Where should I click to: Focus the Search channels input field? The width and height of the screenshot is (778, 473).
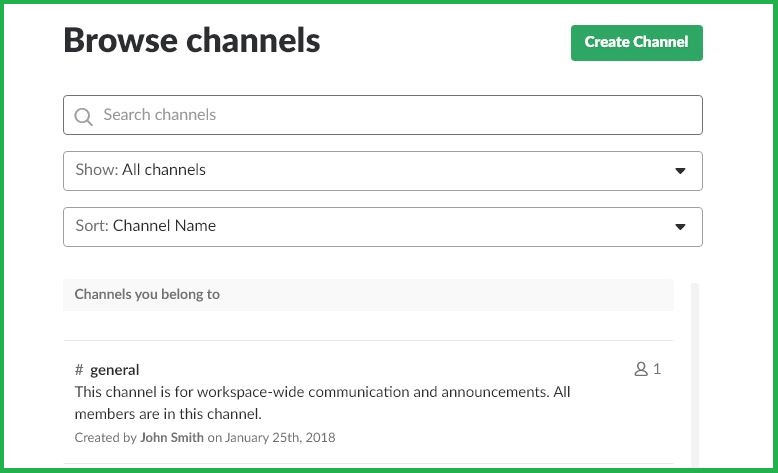coord(383,115)
